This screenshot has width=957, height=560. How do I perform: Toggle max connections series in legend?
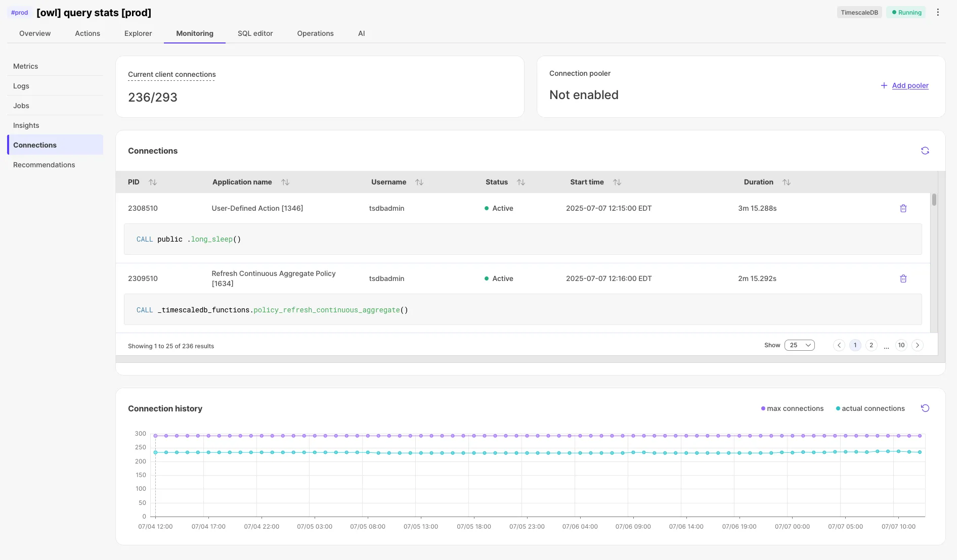click(792, 408)
